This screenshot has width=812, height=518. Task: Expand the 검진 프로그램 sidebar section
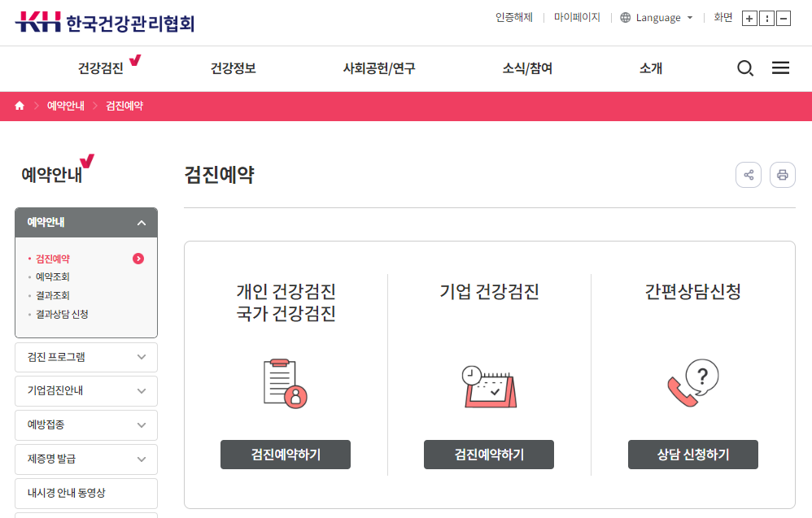click(x=85, y=357)
